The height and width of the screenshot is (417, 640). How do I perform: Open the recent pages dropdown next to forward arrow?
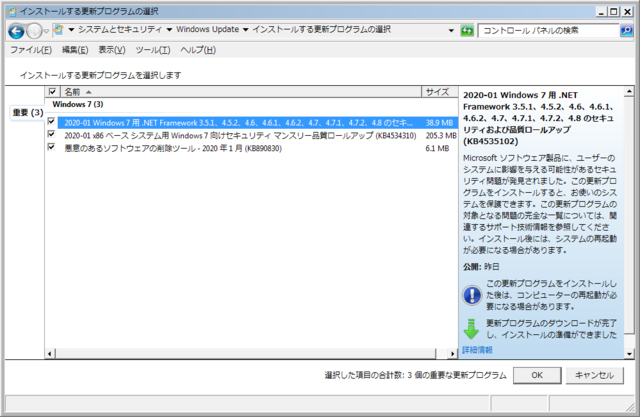click(x=46, y=31)
